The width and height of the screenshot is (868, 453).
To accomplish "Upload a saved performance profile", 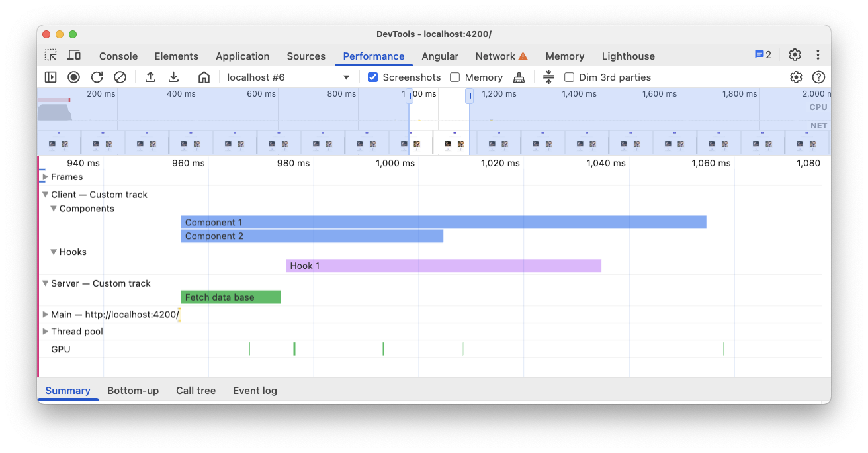I will (150, 77).
